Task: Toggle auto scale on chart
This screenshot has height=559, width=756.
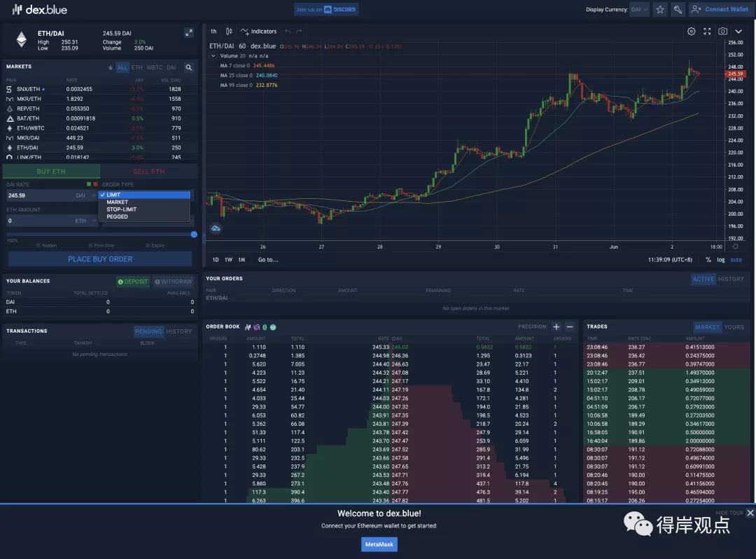Action: point(736,259)
